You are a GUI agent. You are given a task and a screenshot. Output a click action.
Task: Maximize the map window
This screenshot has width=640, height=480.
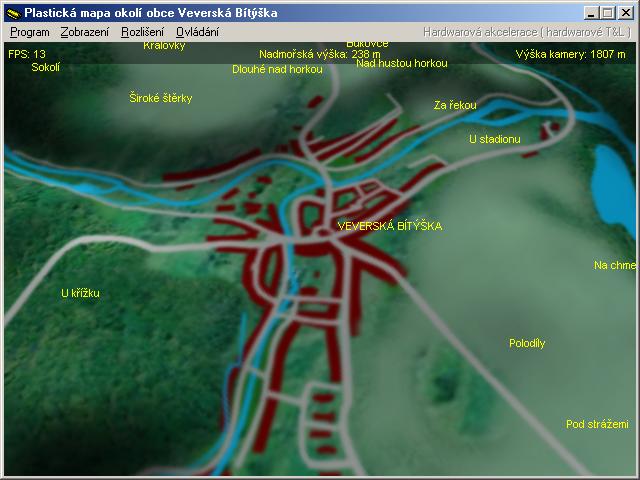[x=608, y=13]
